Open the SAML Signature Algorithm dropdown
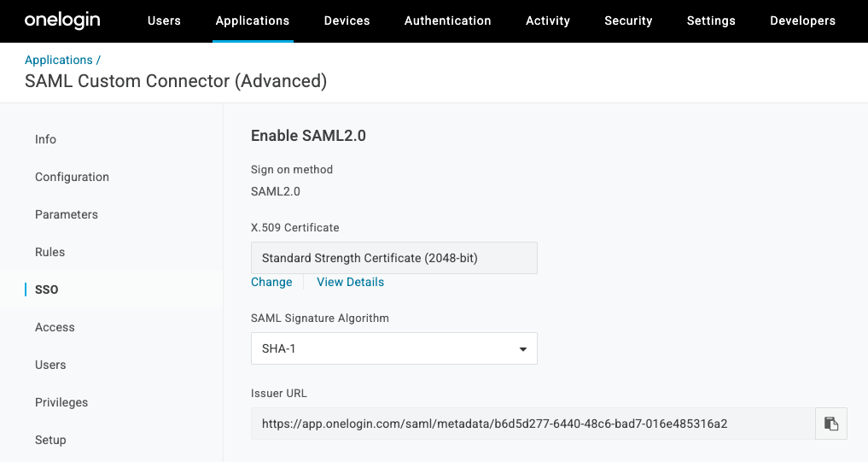868x462 pixels. point(394,348)
